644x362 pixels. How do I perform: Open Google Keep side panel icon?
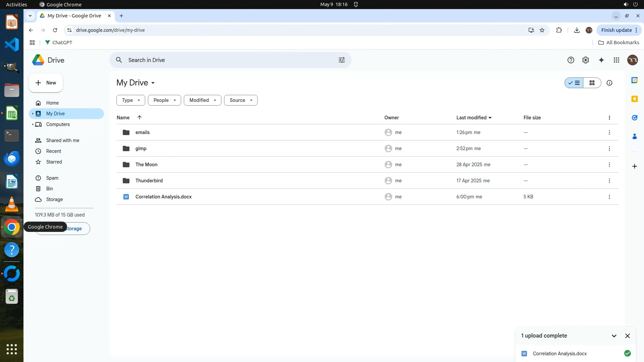pyautogui.click(x=634, y=99)
